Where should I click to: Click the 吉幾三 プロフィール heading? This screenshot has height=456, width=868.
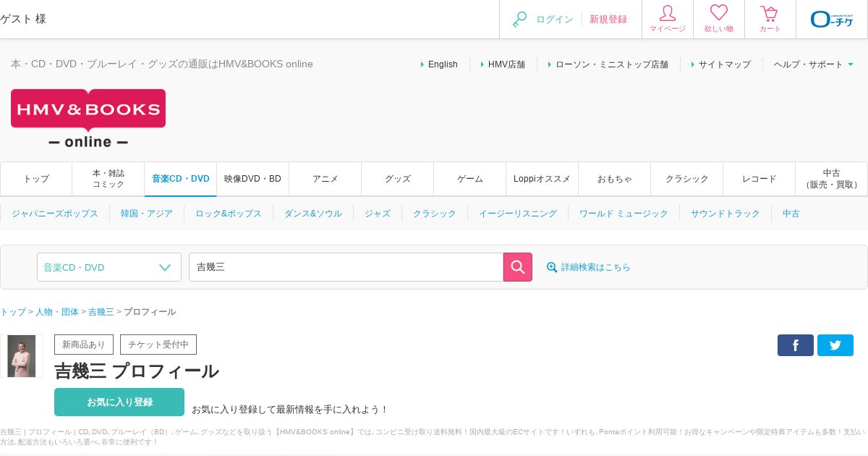[137, 371]
